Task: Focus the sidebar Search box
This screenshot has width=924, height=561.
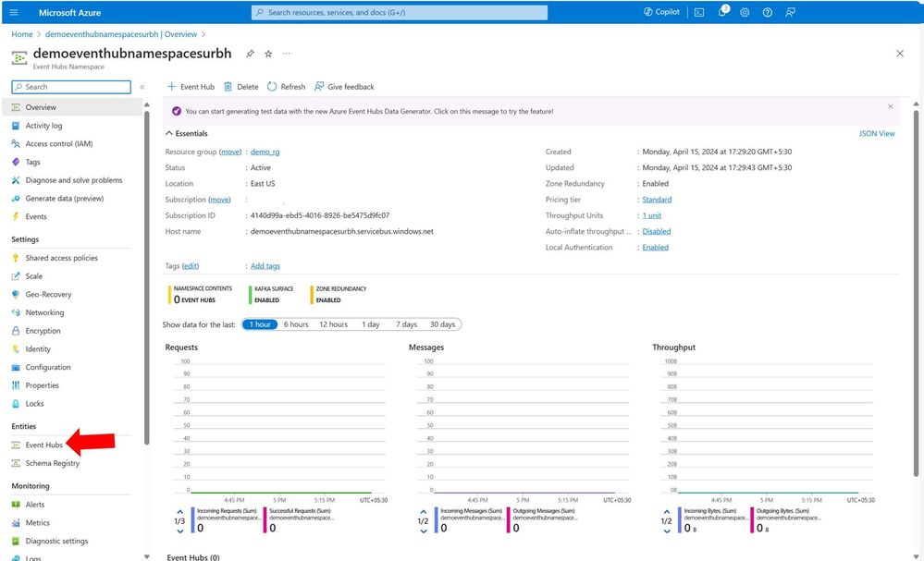Action: pyautogui.click(x=71, y=87)
